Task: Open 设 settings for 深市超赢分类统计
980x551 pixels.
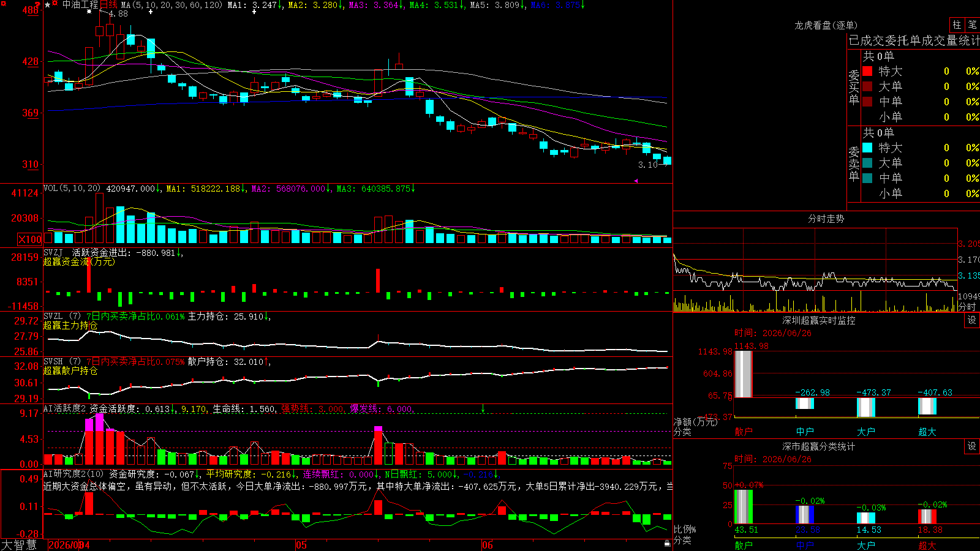Action: (x=972, y=446)
